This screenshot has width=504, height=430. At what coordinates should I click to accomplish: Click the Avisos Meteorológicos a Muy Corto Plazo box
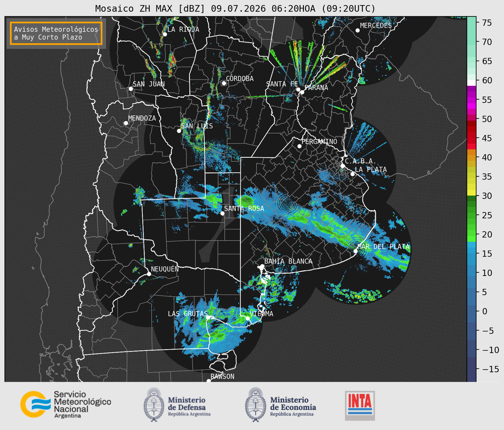[x=56, y=33]
